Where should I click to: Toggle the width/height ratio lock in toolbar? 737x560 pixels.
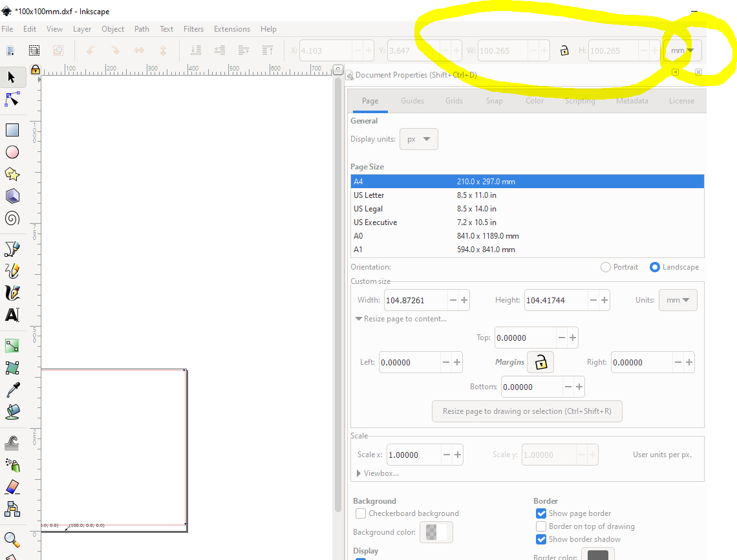(x=564, y=50)
